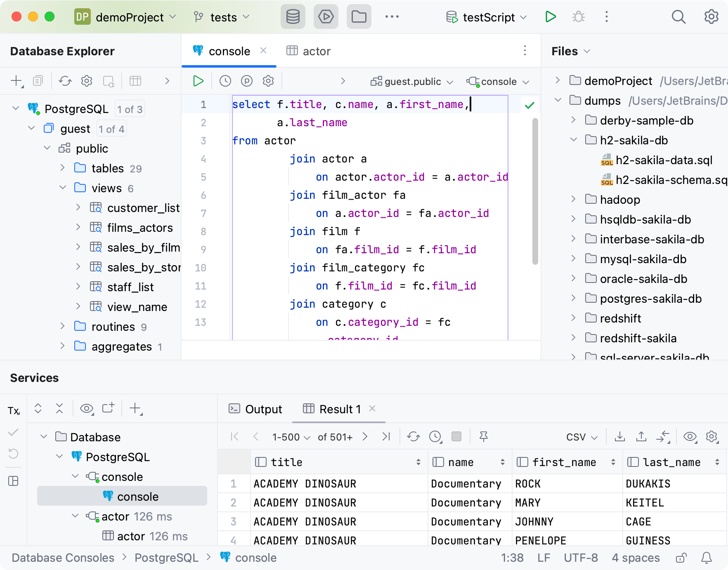This screenshot has height=570, width=728.
Task: Open data source properties gear icon
Action: 87,81
